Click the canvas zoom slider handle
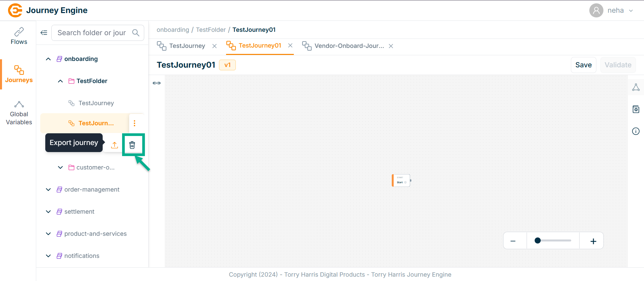The width and height of the screenshot is (644, 281). [x=538, y=240]
